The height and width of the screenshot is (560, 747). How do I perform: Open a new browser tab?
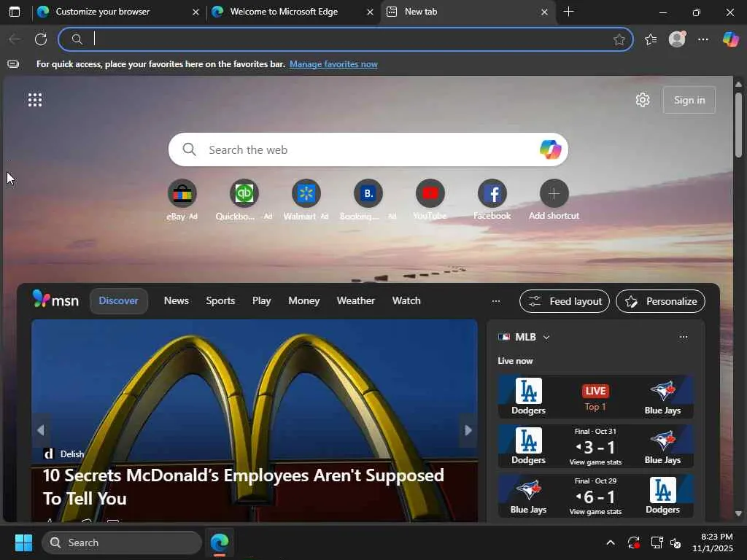click(568, 12)
